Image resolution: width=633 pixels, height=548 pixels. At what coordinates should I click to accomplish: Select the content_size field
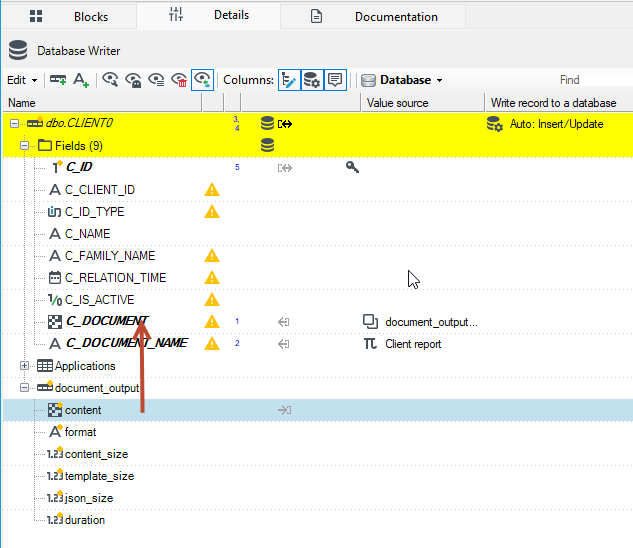pyautogui.click(x=96, y=454)
